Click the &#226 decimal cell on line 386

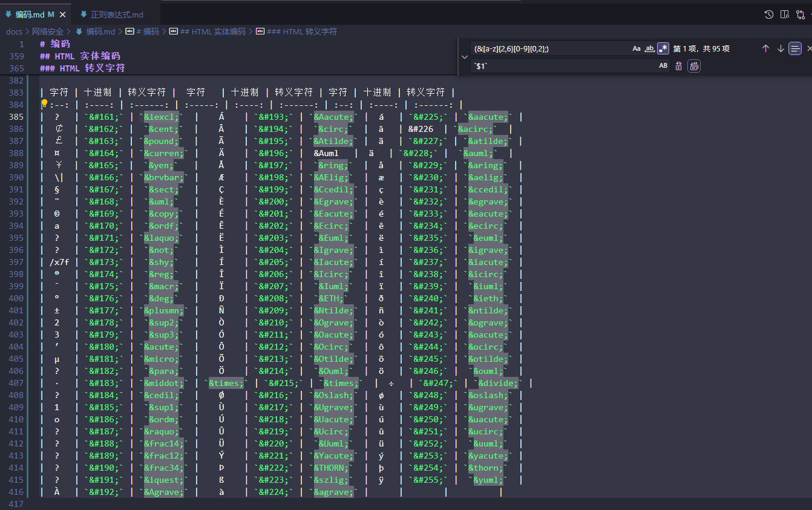click(x=421, y=128)
